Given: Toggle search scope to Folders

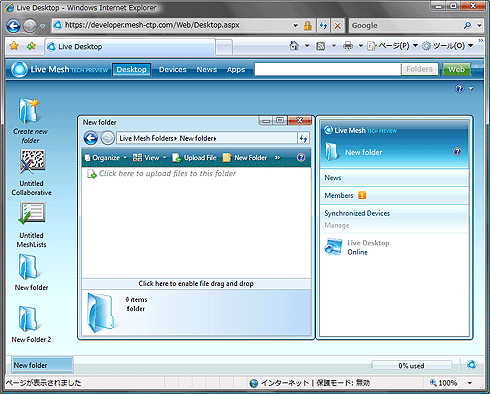Looking at the screenshot, I should pyautogui.click(x=419, y=69).
